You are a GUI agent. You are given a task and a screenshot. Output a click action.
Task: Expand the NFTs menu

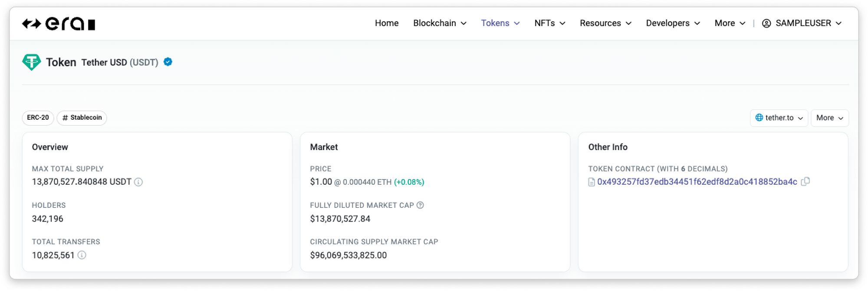point(549,23)
